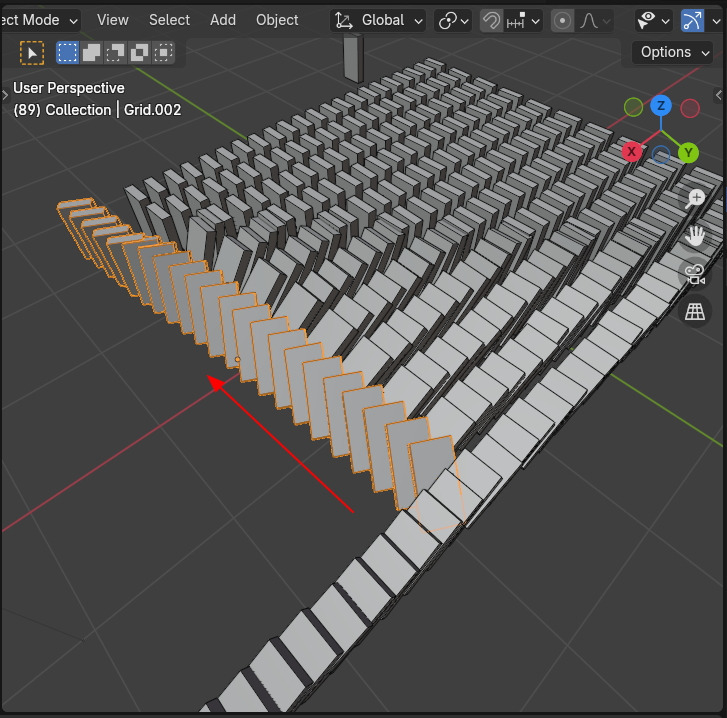Open the snap increment options dropdown

pos(523,21)
